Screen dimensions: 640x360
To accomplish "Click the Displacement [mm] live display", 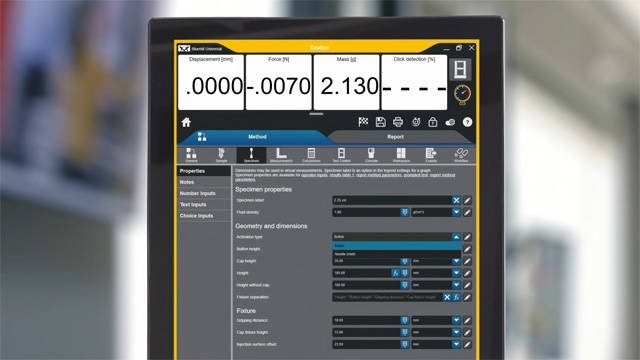I will pyautogui.click(x=211, y=82).
